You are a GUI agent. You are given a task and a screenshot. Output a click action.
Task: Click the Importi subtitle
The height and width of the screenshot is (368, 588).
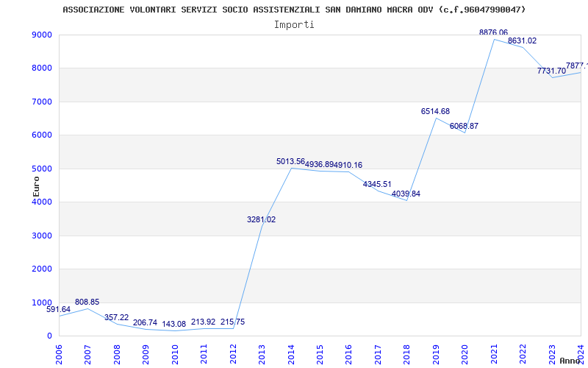(294, 25)
